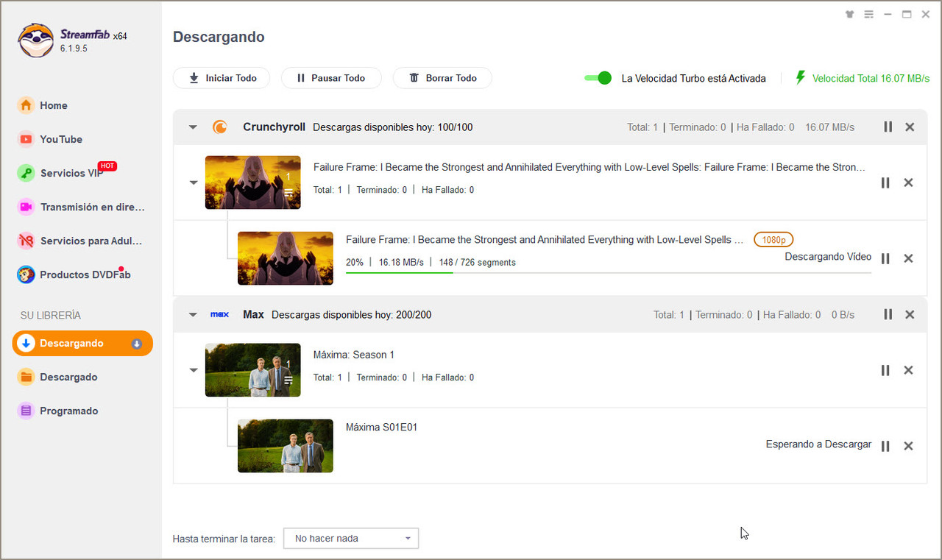Cancel the Máxima S01E01 download
The height and width of the screenshot is (560, 942).
908,446
